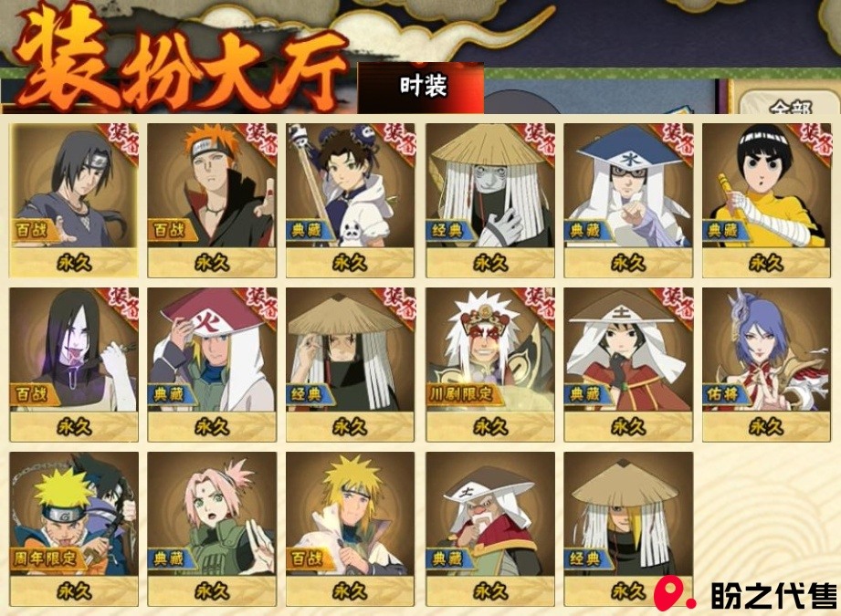Click the 盼之代售 watermark logo

pyautogui.click(x=746, y=594)
